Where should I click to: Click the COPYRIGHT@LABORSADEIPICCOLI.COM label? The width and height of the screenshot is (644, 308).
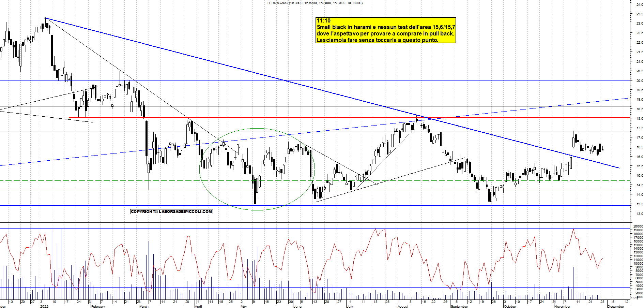pyautogui.click(x=171, y=211)
